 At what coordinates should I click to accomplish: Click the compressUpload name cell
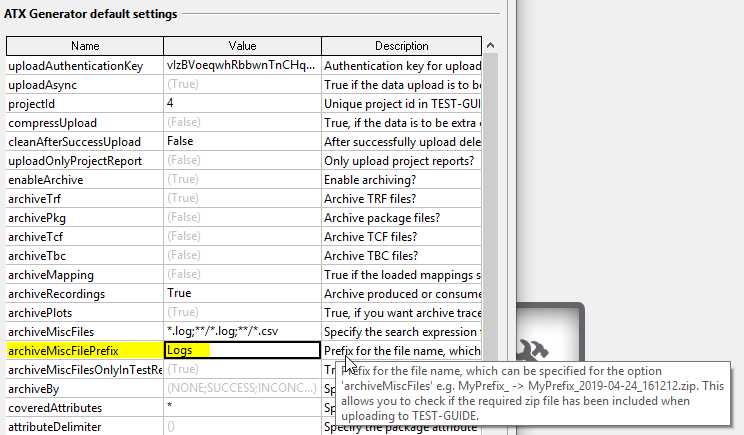coord(85,122)
